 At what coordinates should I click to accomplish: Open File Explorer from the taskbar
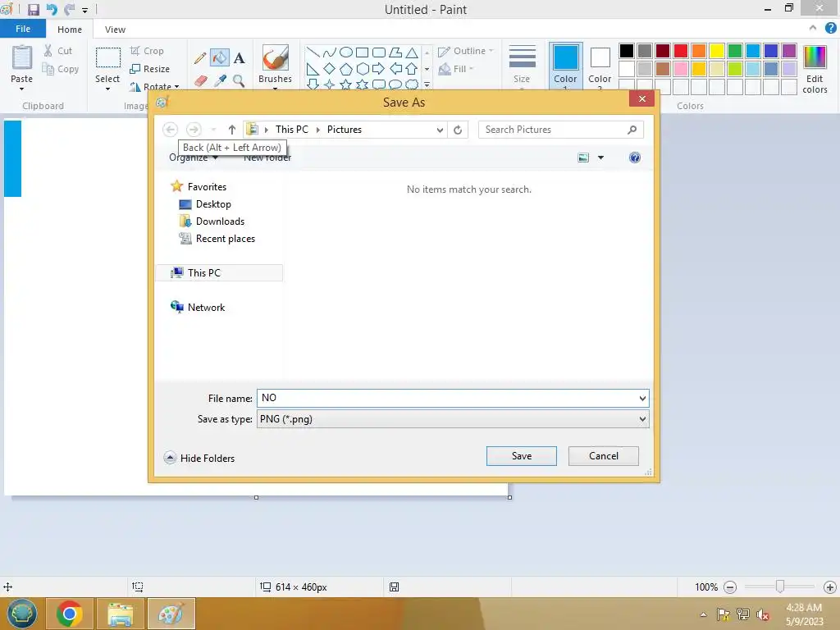pos(120,614)
